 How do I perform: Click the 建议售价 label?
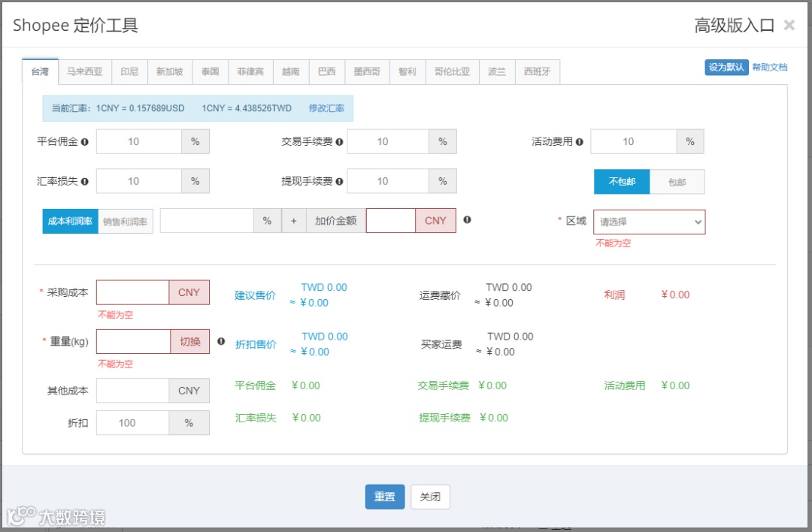click(256, 295)
